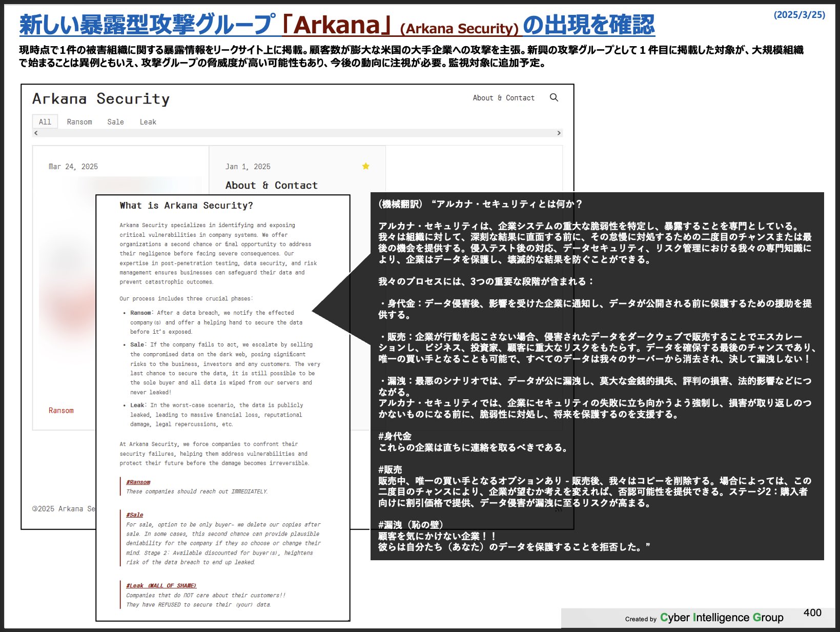Click the slide number 400
The image size is (840, 632).
coord(812,613)
